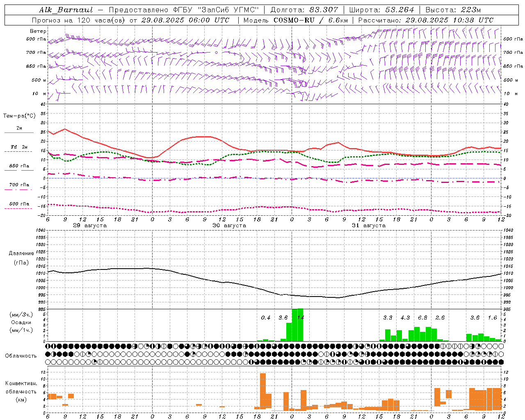The image size is (525, 420).
Task: Click the '3.3' precipitation value
Action: coord(388,318)
